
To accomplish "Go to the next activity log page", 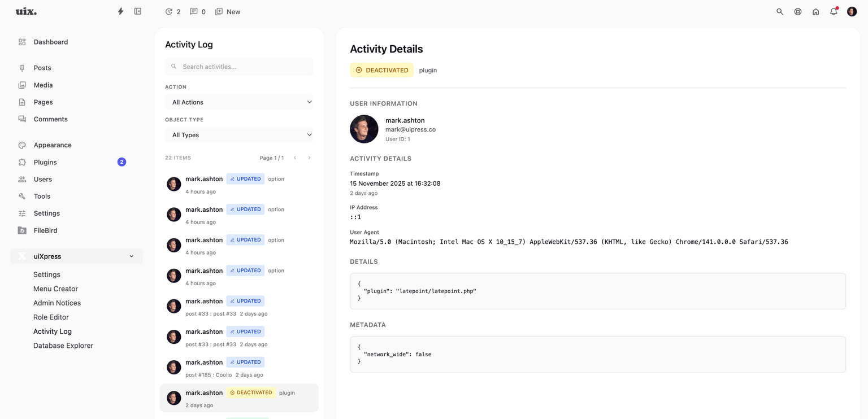I will [309, 158].
